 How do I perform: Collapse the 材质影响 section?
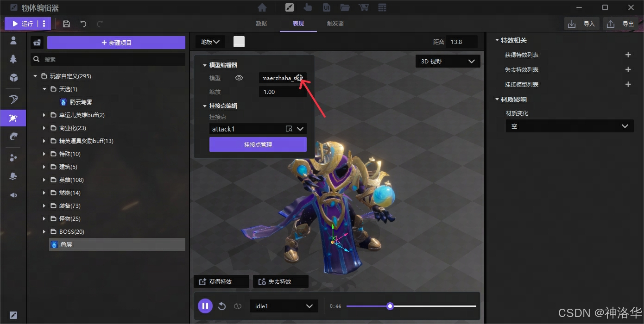pos(497,100)
